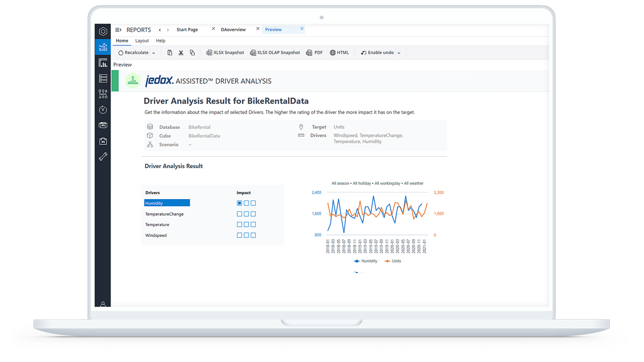The image size is (644, 362).
Task: Navigate to previous tab with left chevron
Action: [x=160, y=30]
